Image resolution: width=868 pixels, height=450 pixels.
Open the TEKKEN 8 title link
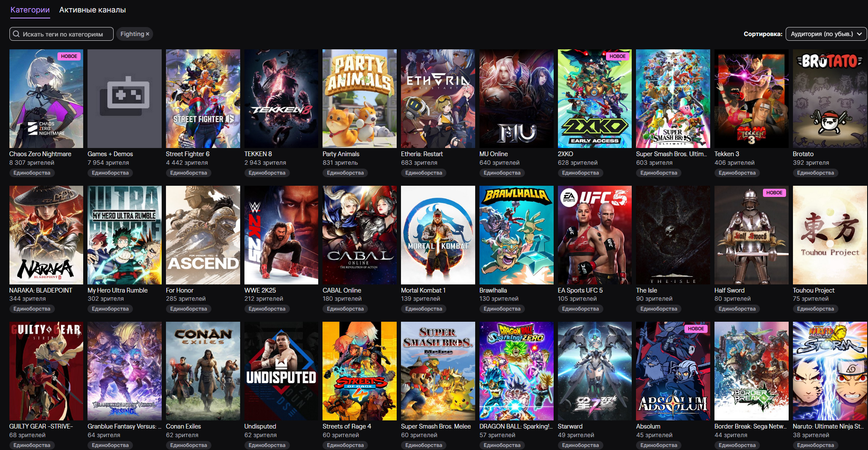click(258, 154)
